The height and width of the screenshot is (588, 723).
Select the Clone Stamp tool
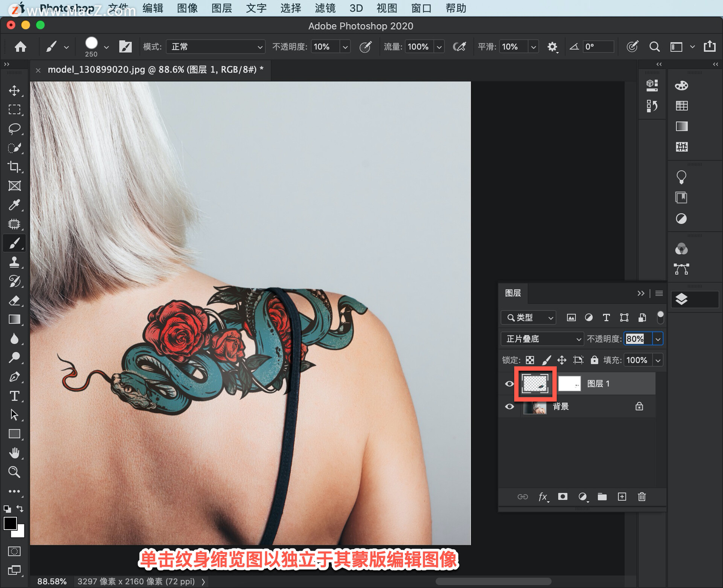(x=14, y=262)
